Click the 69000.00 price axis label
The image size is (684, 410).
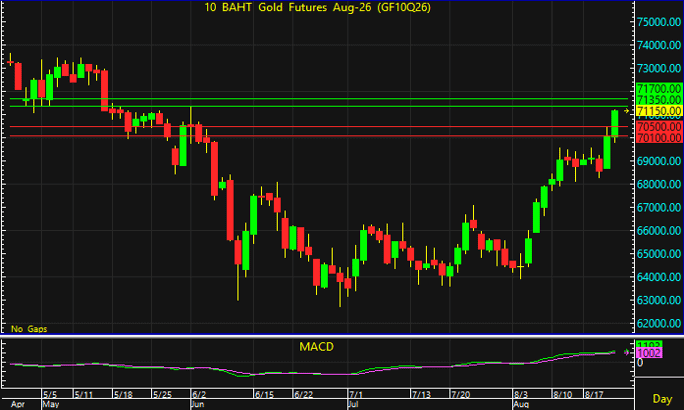[659, 161]
